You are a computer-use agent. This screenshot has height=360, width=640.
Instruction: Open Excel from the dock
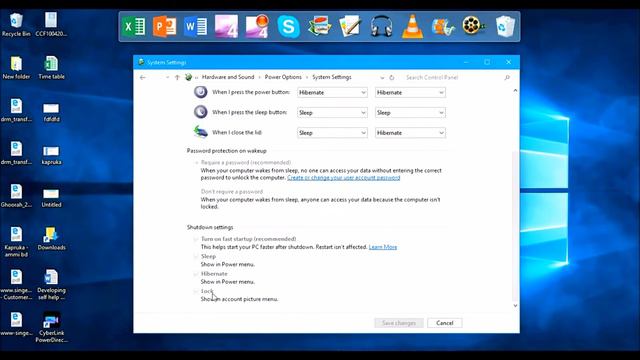[x=134, y=27]
